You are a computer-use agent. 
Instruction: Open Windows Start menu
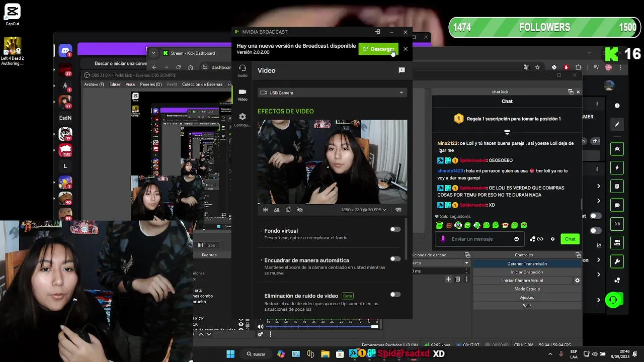(230, 354)
